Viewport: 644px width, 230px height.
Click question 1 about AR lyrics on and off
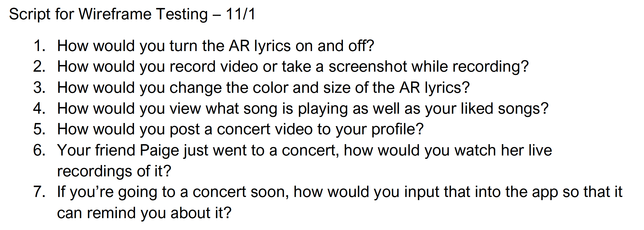point(216,46)
